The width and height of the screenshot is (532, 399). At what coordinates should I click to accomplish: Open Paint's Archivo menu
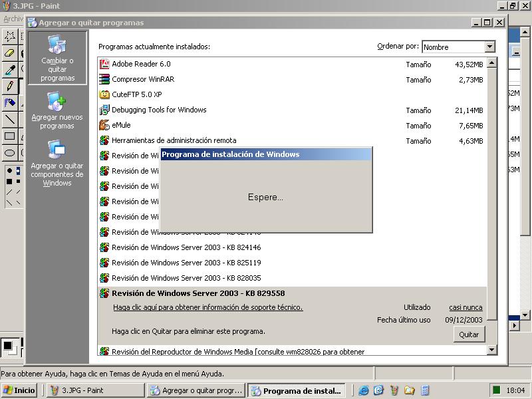(x=13, y=19)
